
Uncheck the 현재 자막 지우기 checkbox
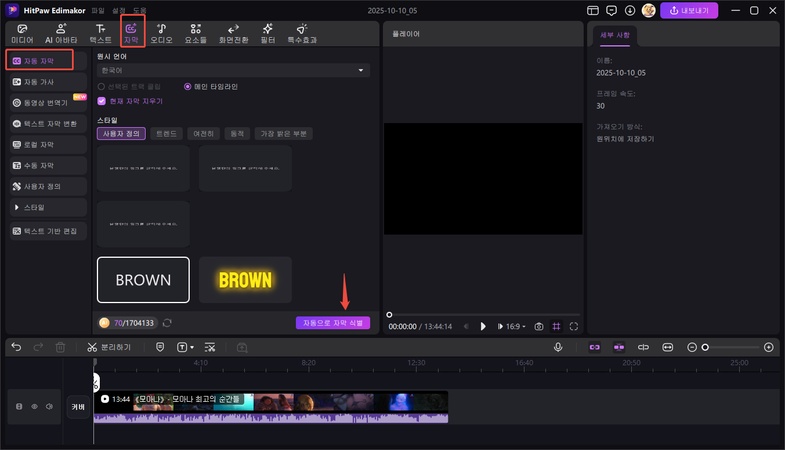point(101,101)
